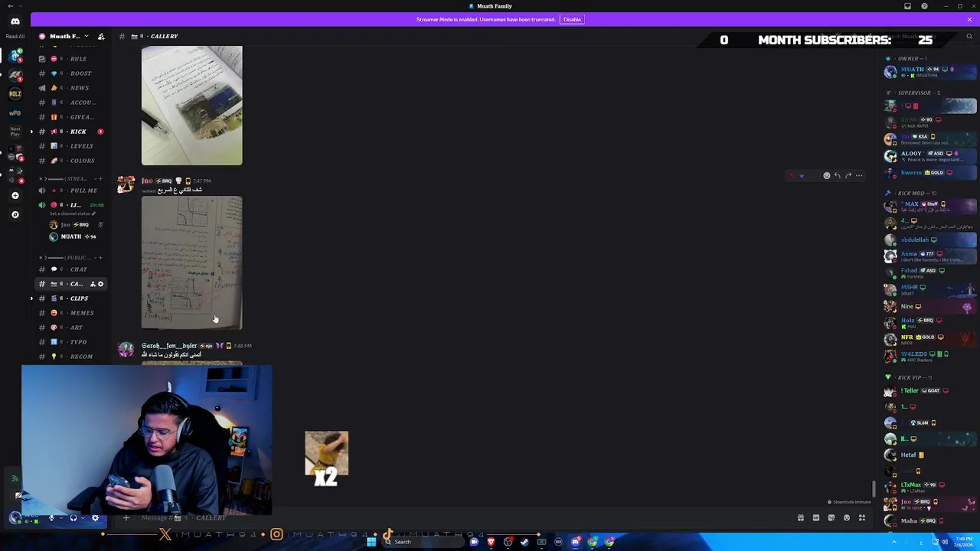Open MUATH owner profile in member list

(x=930, y=71)
